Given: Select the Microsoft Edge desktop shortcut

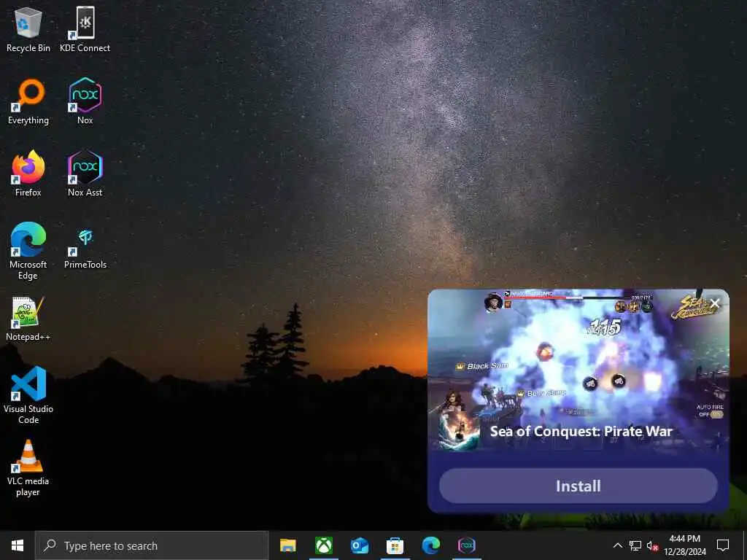Looking at the screenshot, I should point(28,251).
